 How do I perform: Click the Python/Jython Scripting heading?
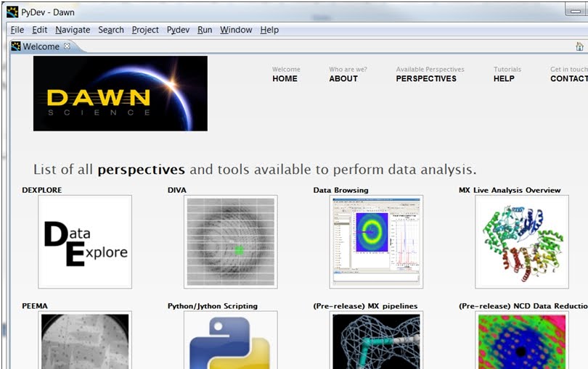click(213, 306)
